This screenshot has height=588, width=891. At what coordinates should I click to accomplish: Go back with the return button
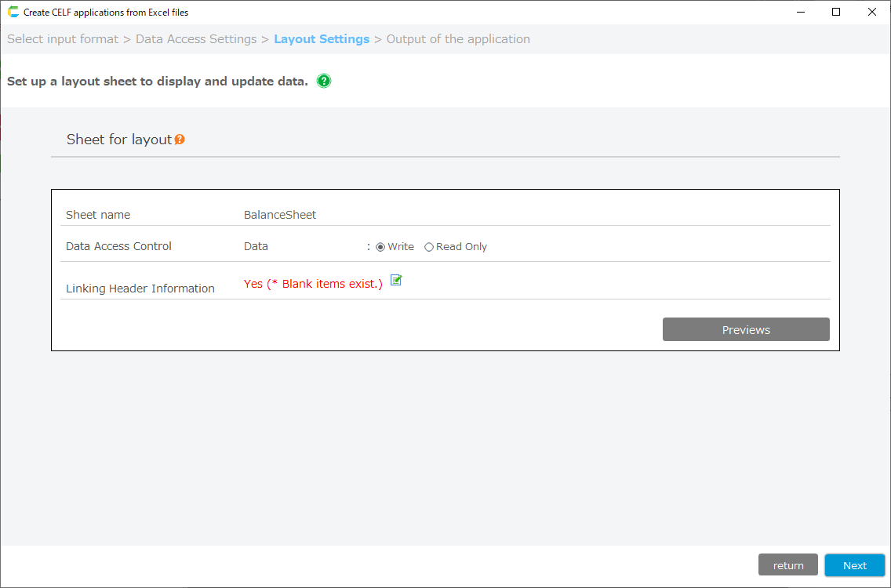pyautogui.click(x=787, y=565)
